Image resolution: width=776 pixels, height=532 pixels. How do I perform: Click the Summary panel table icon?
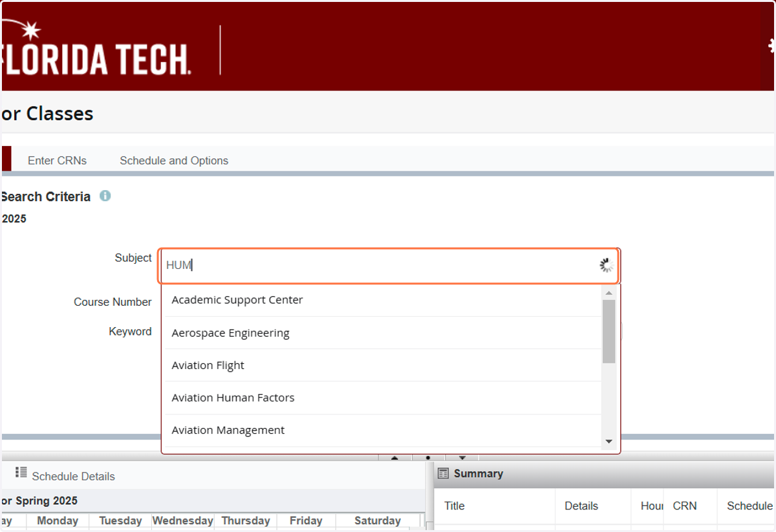tap(443, 474)
